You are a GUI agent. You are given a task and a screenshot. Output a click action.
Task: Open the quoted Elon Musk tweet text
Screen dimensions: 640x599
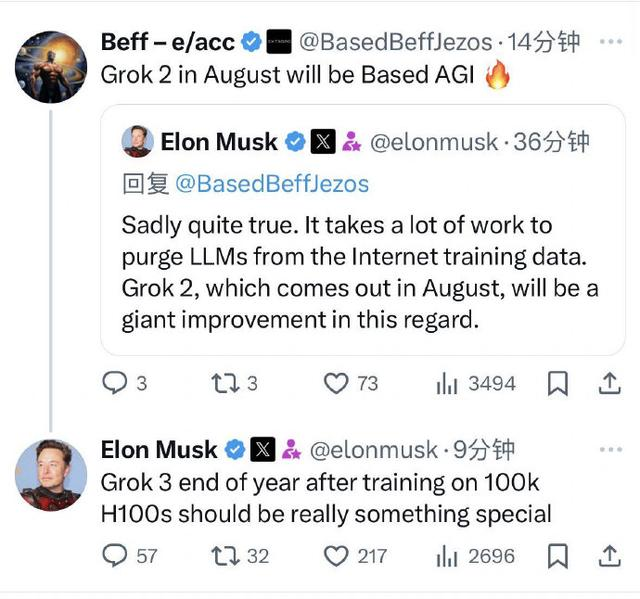click(x=360, y=272)
